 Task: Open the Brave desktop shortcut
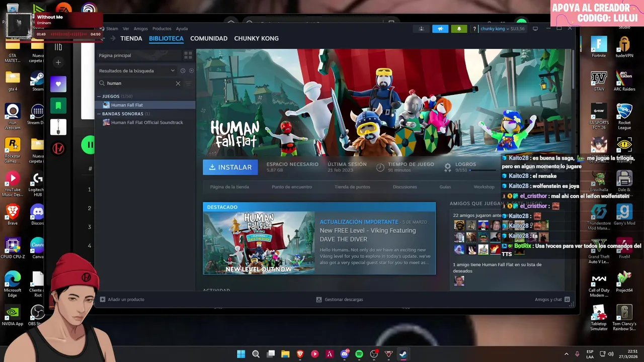13,215
